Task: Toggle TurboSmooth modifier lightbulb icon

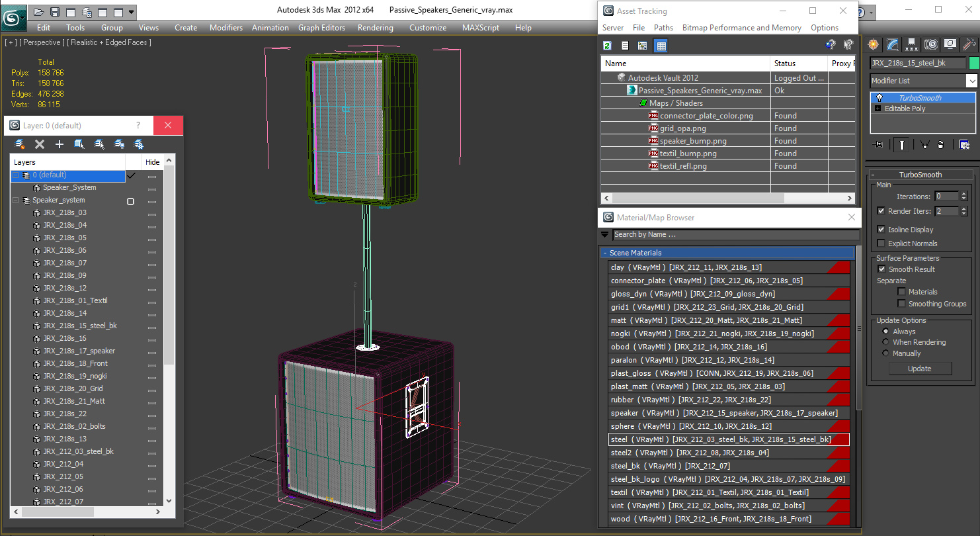Action: click(879, 97)
